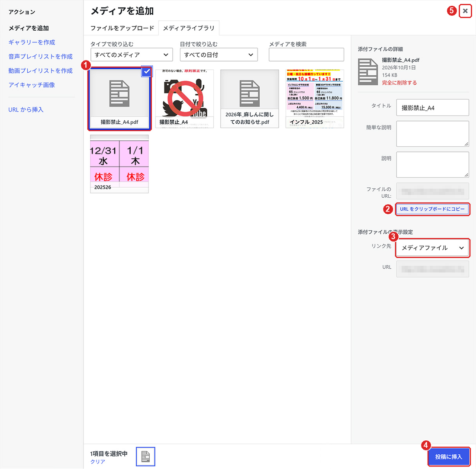
Task: Open the リンク先 メディアファイル dropdown
Action: (x=432, y=248)
